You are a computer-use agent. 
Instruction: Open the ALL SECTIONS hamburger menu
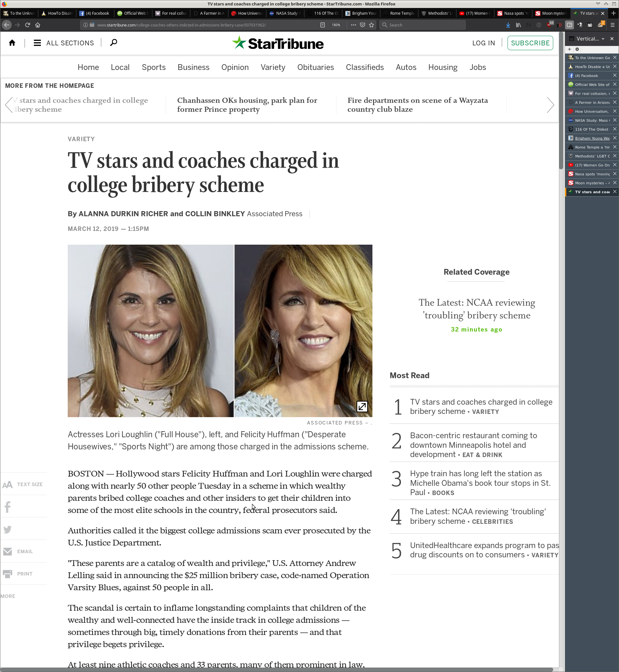64,43
